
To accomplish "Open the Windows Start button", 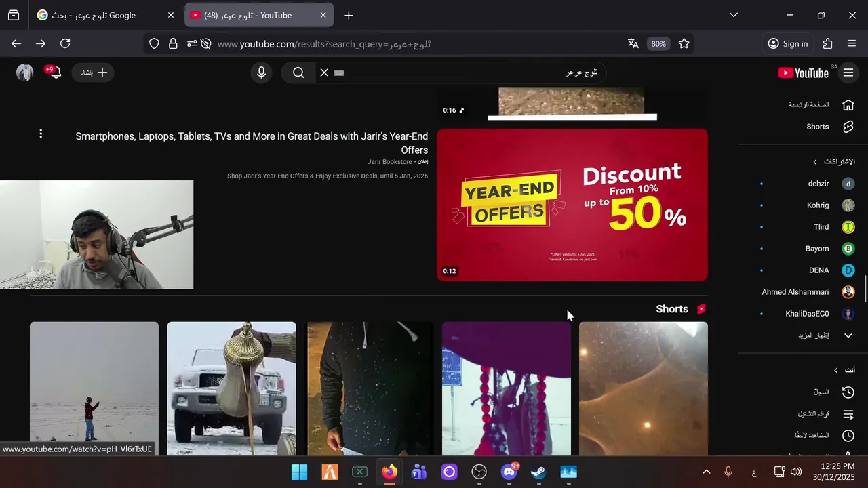I will (299, 472).
